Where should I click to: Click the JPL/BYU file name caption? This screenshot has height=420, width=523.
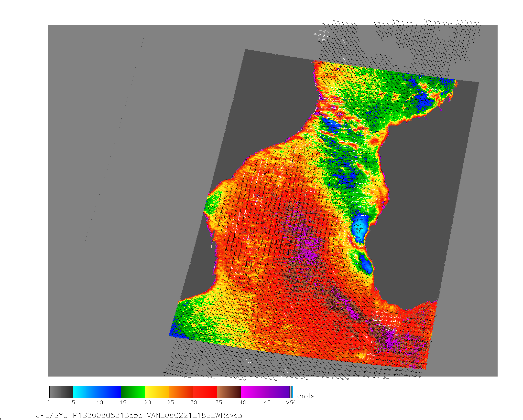click(x=139, y=415)
